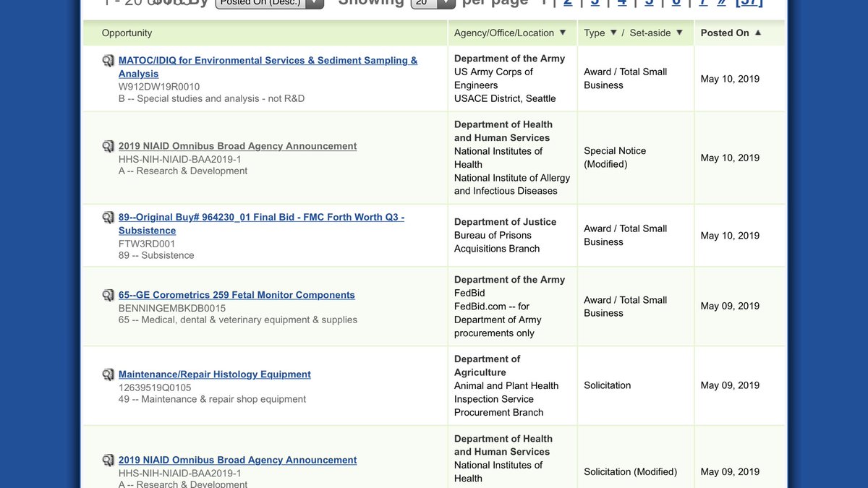The image size is (868, 488).
Task: Click the sort arrow after Type header
Action: (x=613, y=33)
